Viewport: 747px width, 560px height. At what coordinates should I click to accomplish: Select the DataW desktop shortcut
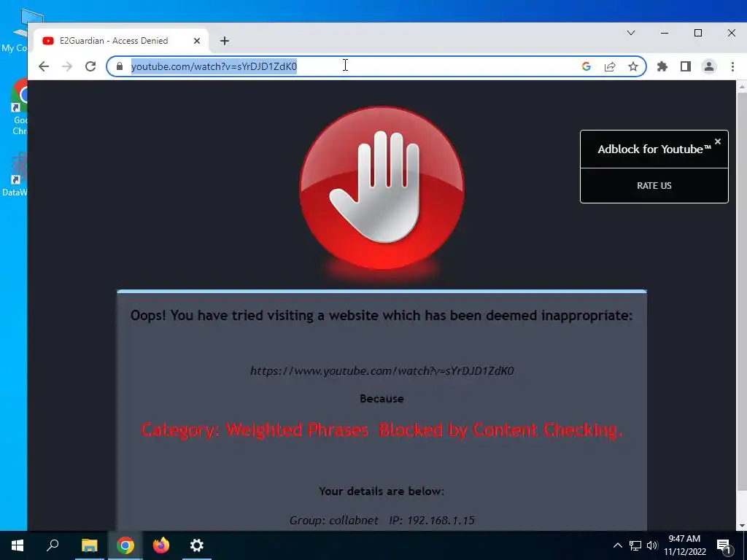pos(17,174)
